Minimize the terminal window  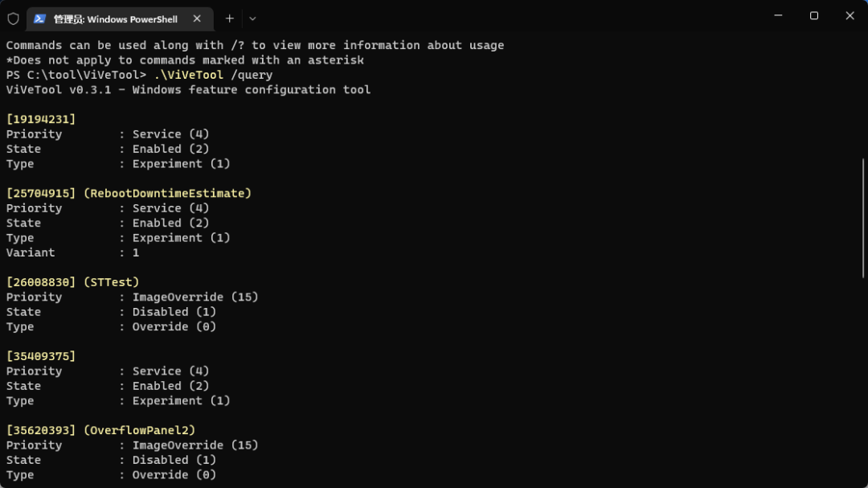click(x=777, y=15)
